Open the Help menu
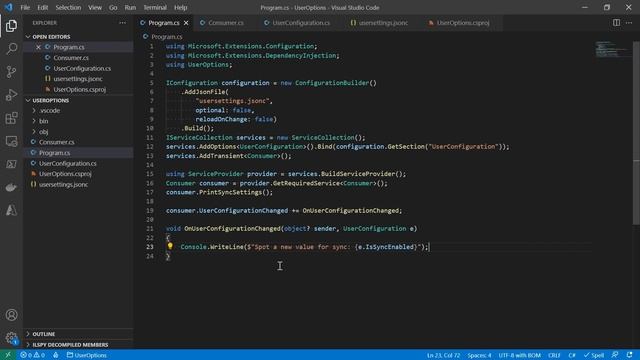Image resolution: width=640 pixels, height=360 pixels. [180, 7]
